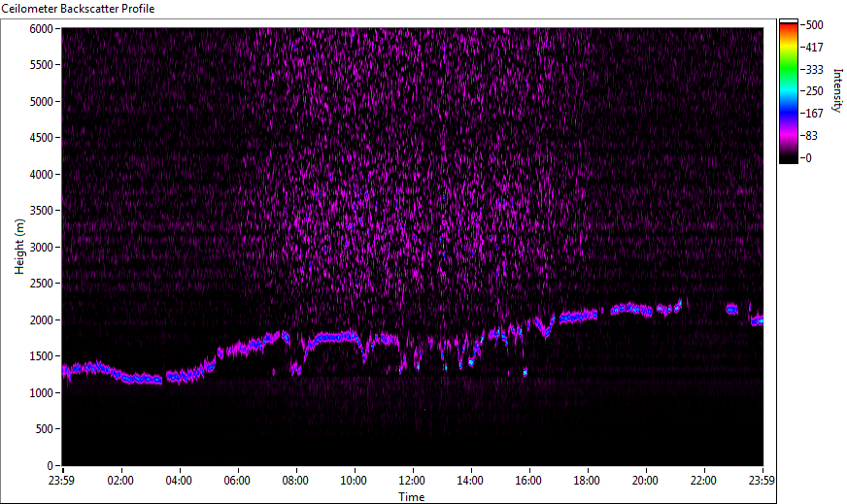Click the 12:00 time tick label
Screen dimensions: 847x504
(412, 481)
